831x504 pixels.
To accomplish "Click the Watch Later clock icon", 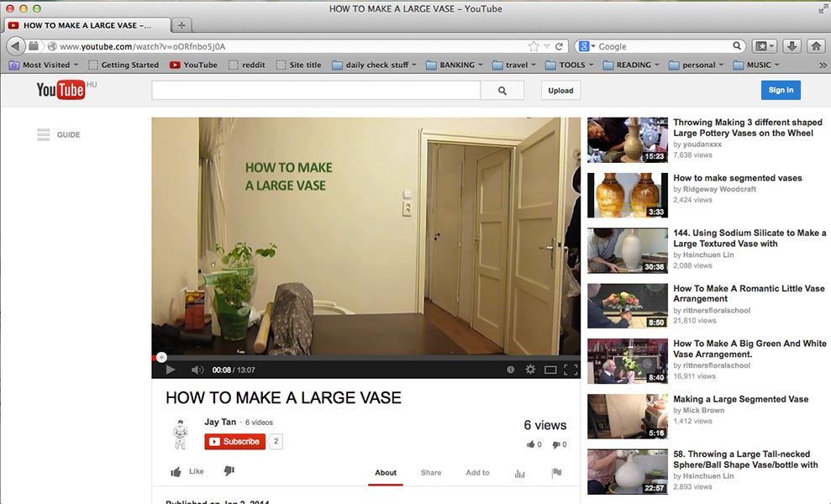I will [x=510, y=370].
